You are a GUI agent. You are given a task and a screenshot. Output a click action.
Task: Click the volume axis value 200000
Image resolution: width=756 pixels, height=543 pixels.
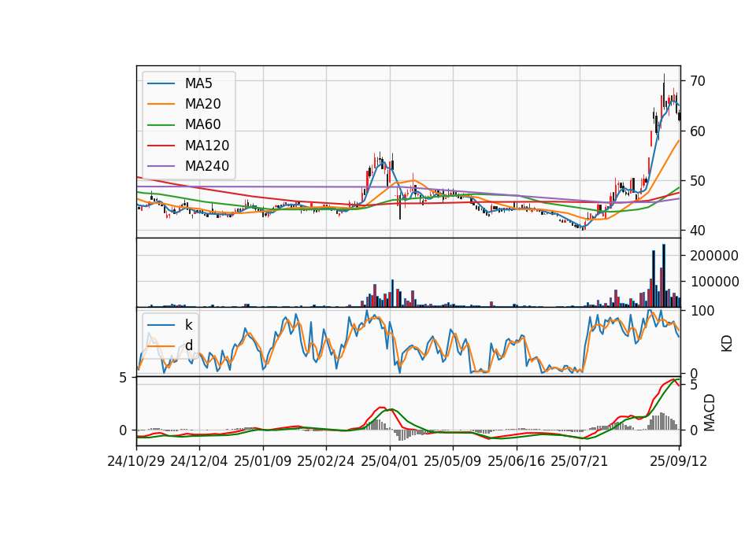pyautogui.click(x=714, y=256)
